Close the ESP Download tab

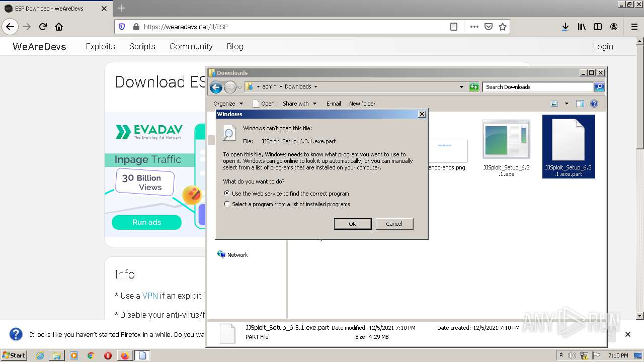104,9
